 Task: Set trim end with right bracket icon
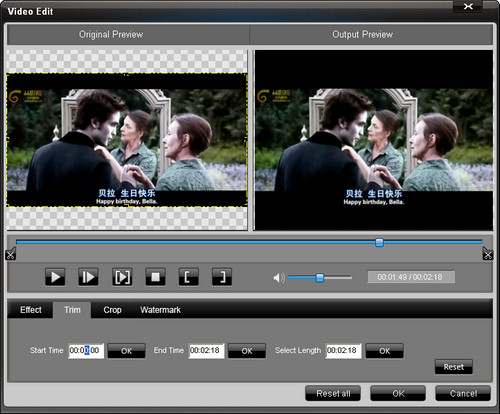coord(222,277)
